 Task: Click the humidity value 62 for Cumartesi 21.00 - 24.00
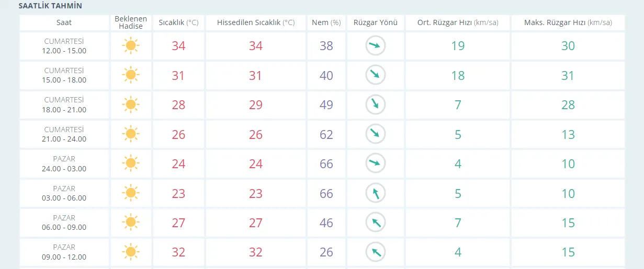(326, 135)
